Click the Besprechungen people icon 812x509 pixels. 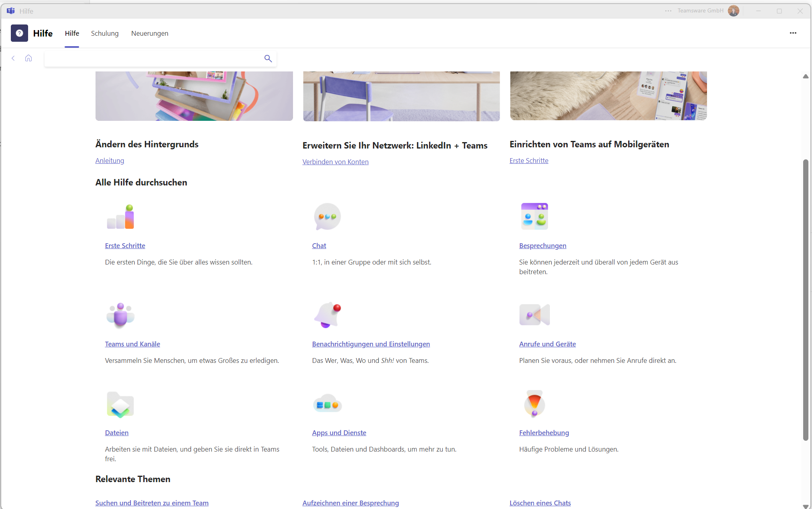[534, 216]
